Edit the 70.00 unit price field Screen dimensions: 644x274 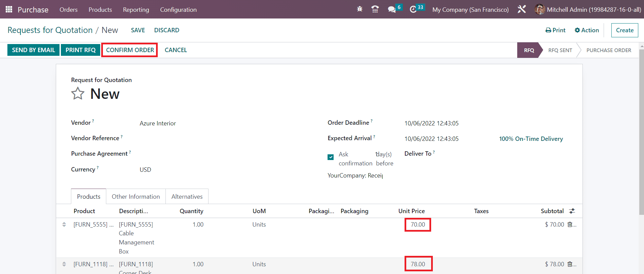coord(418,225)
